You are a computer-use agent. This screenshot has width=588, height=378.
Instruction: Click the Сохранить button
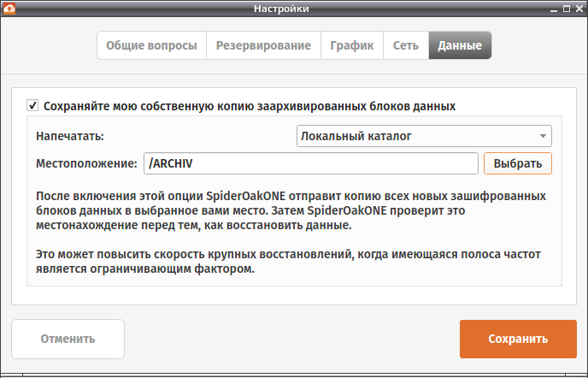point(518,339)
